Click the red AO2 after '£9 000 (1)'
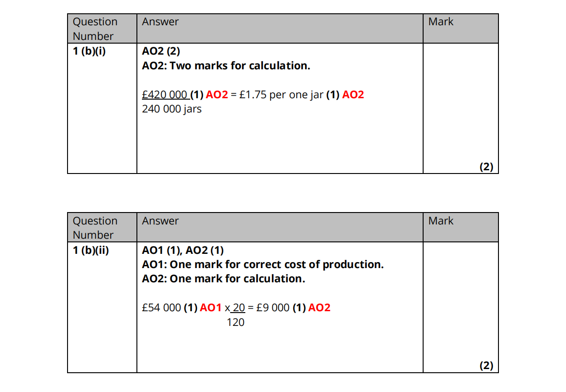The image size is (566, 392). point(319,308)
